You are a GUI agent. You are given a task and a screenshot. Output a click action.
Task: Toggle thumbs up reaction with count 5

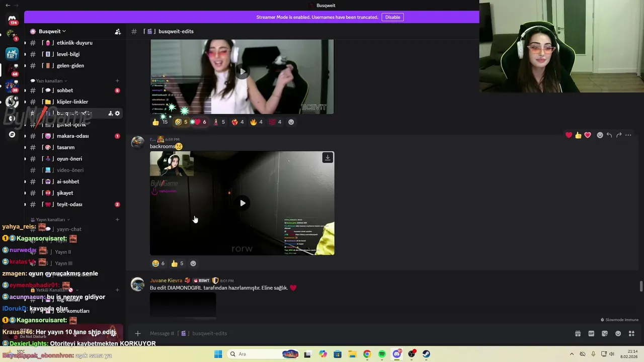(177, 263)
